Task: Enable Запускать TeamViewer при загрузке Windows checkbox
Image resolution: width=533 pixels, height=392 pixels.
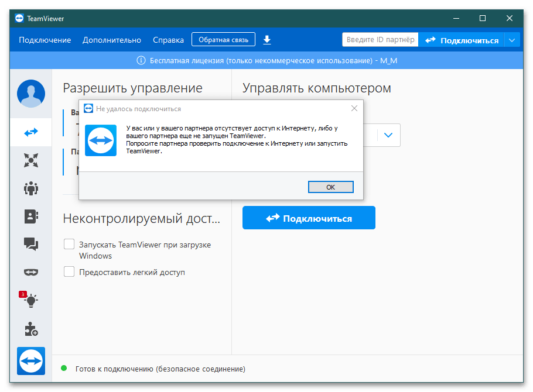Action: 69,244
